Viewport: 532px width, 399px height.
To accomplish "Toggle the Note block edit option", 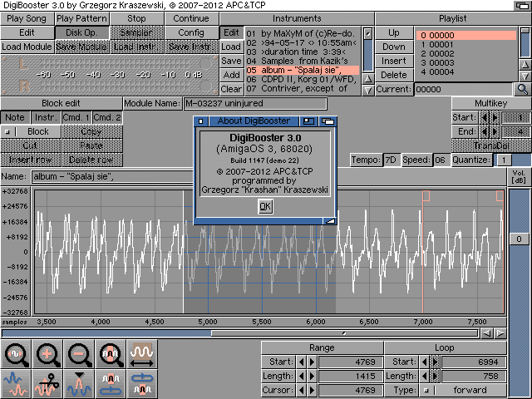I will click(15, 117).
